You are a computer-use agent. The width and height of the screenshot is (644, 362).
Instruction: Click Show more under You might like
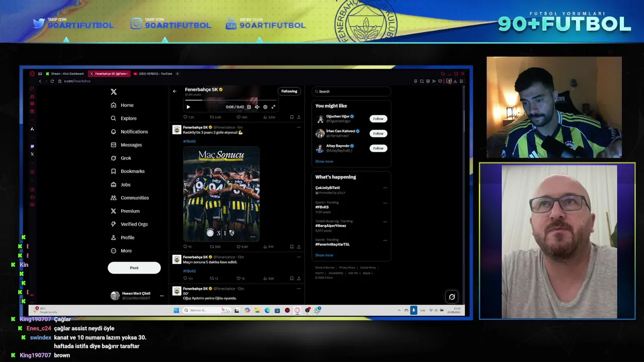pyautogui.click(x=324, y=161)
